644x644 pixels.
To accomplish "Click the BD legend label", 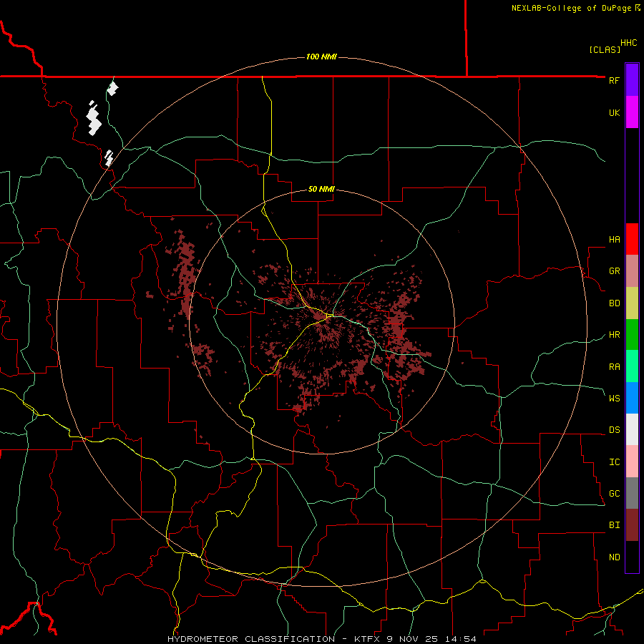I will point(614,303).
